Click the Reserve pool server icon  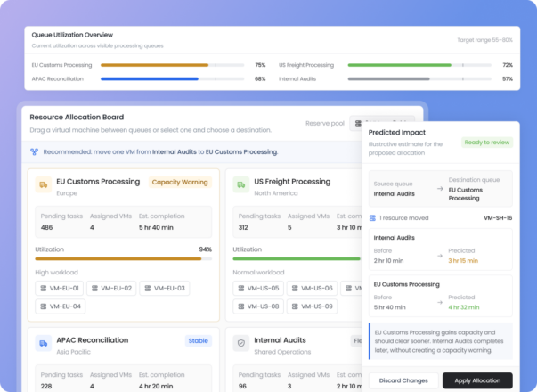(x=358, y=123)
